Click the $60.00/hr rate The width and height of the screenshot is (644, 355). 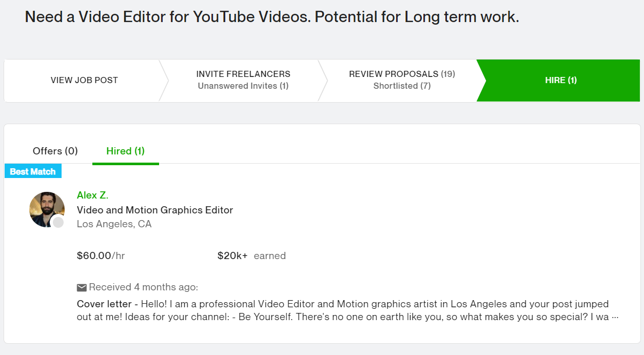tap(101, 255)
